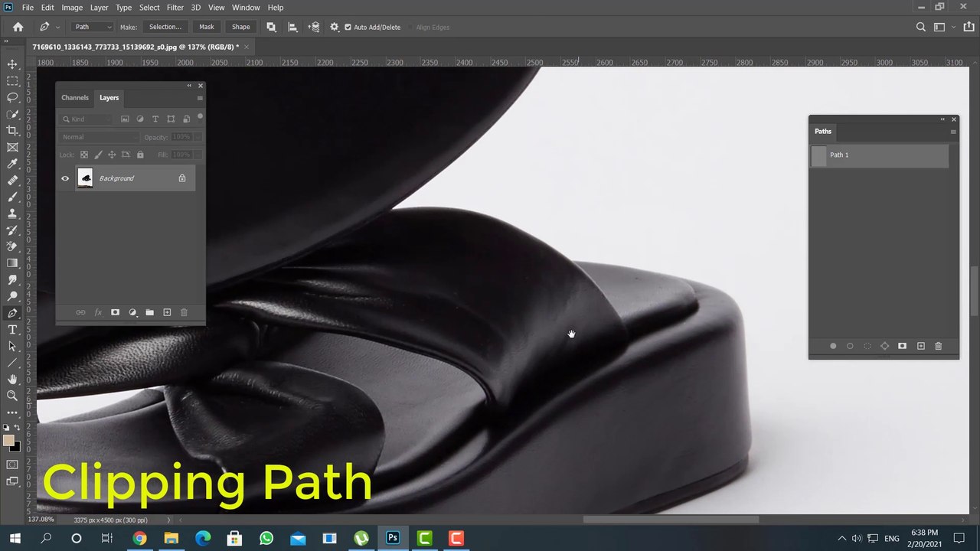Open the Path mode dropdown

[x=93, y=27]
